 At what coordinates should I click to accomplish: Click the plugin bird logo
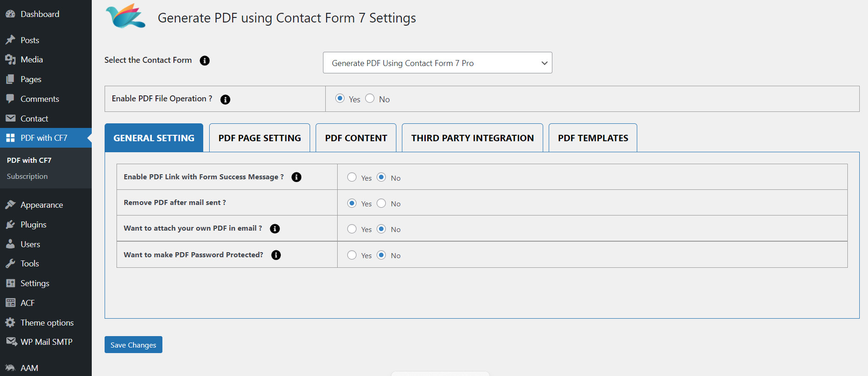125,17
